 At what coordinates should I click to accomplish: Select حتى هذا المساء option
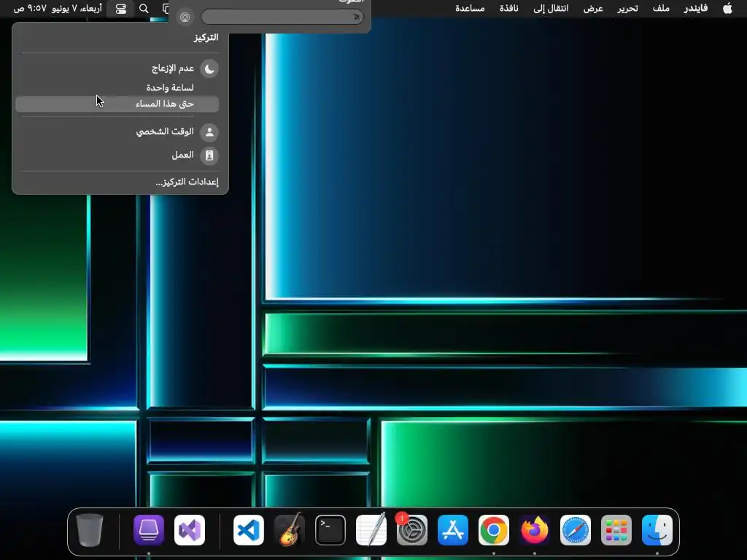click(117, 104)
